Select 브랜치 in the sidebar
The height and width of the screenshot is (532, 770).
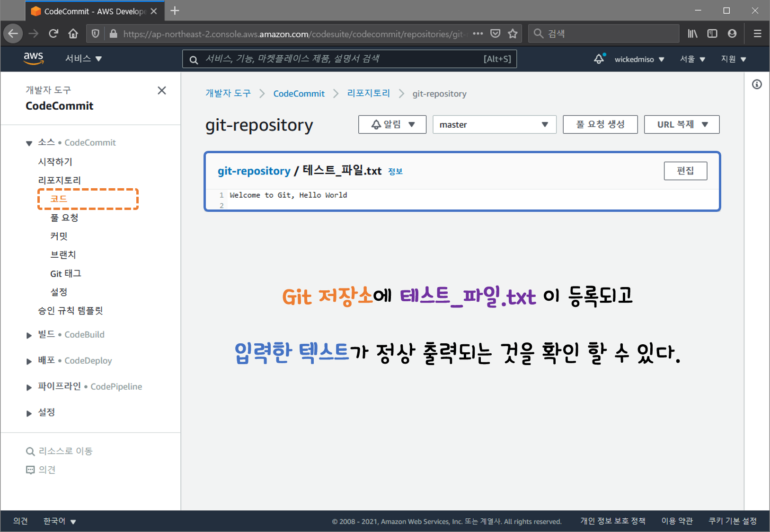pyautogui.click(x=63, y=254)
